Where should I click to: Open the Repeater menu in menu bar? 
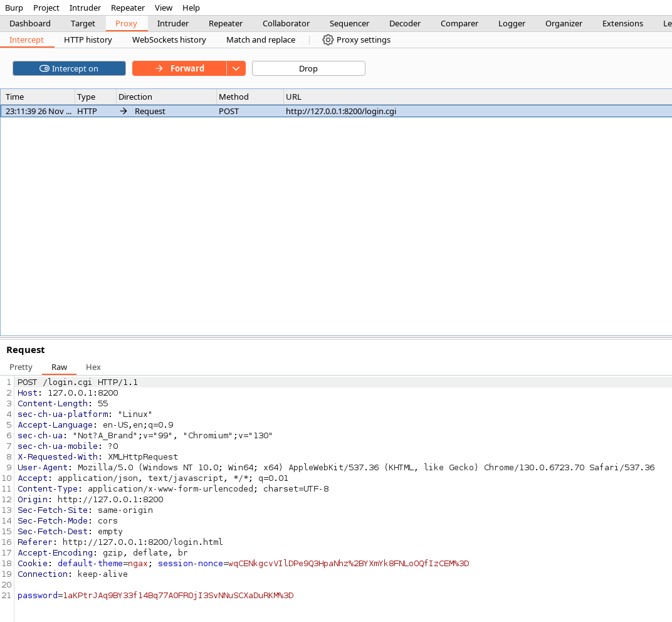[x=128, y=8]
